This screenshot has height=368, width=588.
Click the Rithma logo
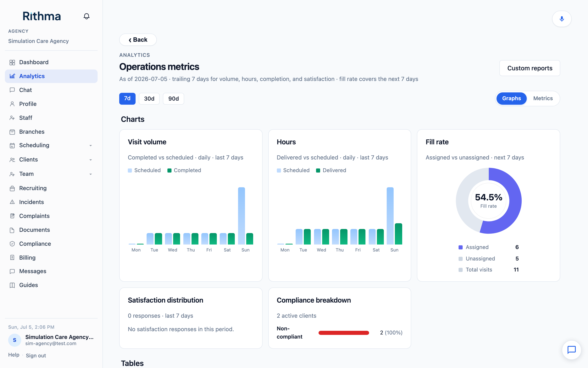point(42,16)
